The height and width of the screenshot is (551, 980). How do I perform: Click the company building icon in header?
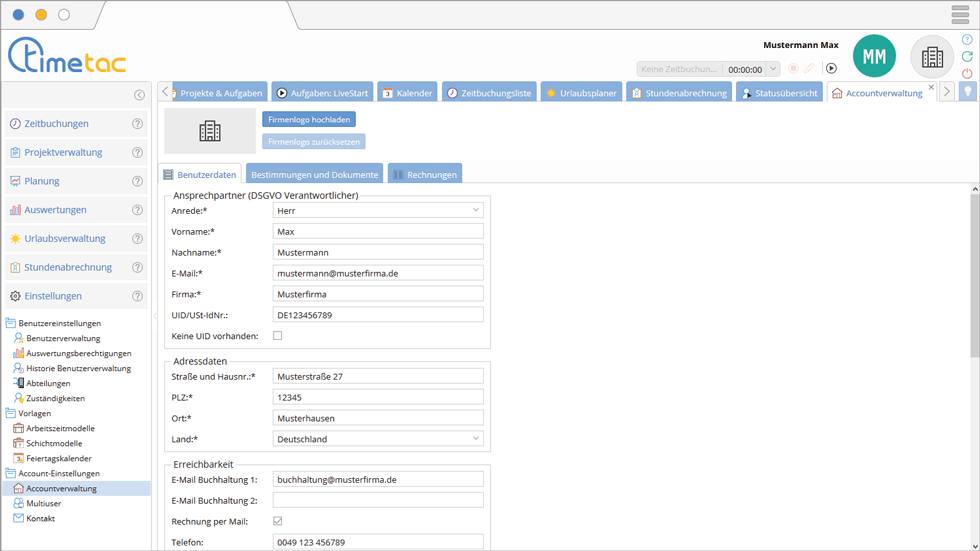point(931,57)
